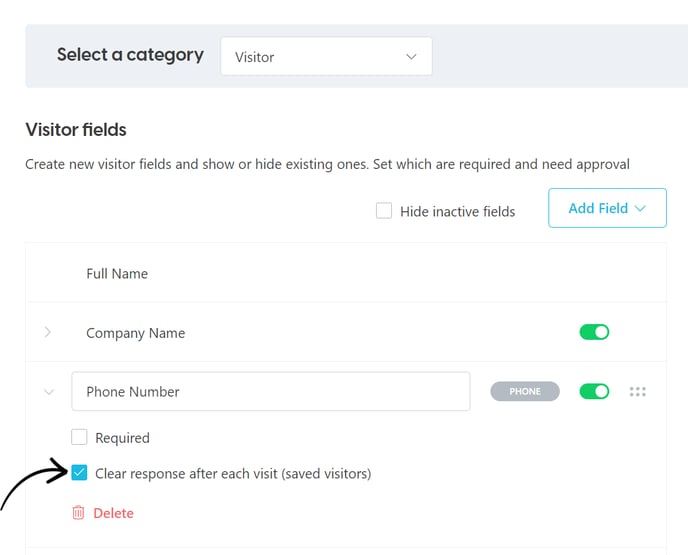
Task: Select the Full Name row
Action: 346,273
